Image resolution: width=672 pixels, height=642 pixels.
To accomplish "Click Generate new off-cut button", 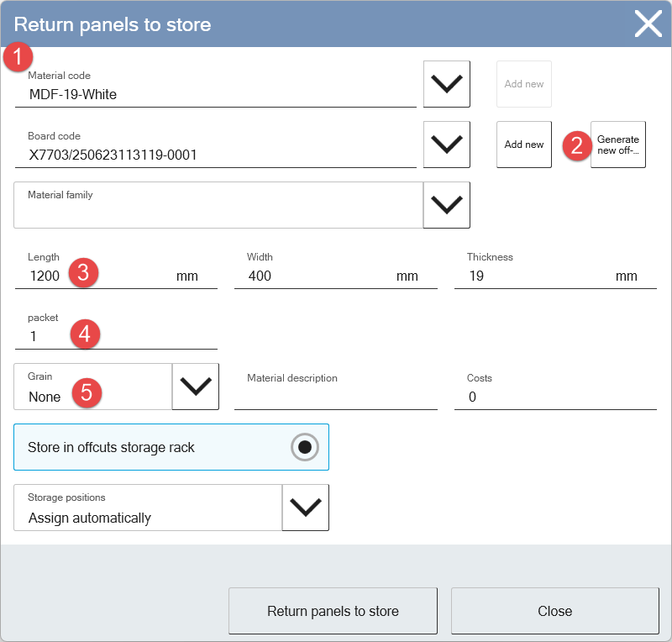I will click(618, 145).
